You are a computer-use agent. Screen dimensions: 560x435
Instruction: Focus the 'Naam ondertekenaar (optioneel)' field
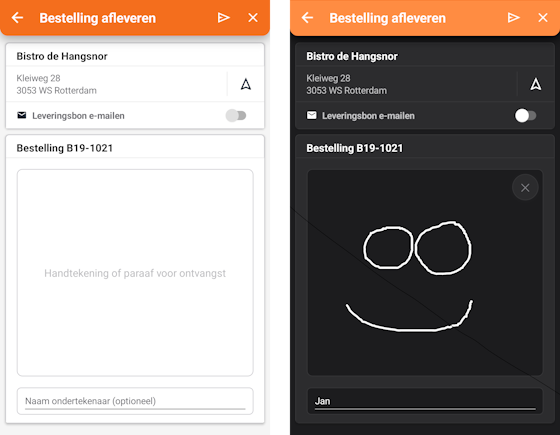click(135, 401)
